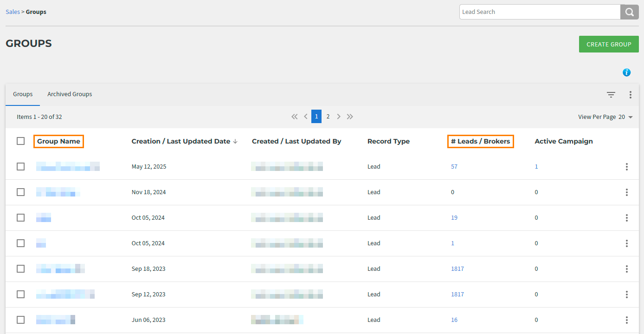Open the 19 leads link

(454, 218)
